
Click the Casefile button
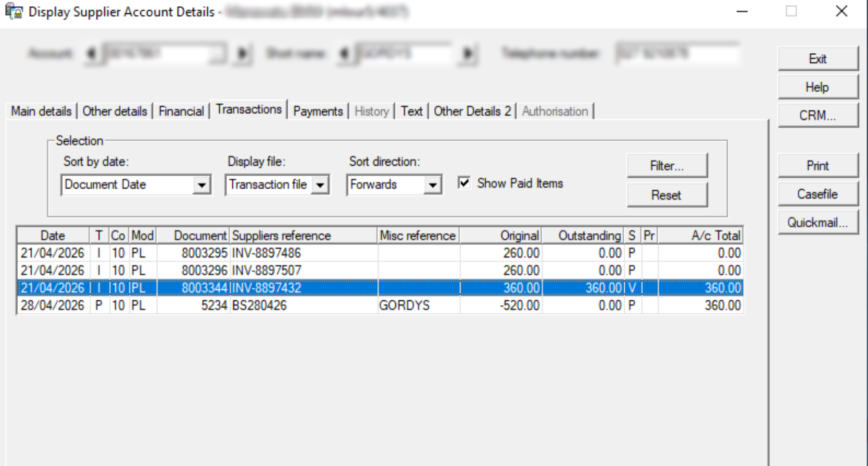point(818,194)
